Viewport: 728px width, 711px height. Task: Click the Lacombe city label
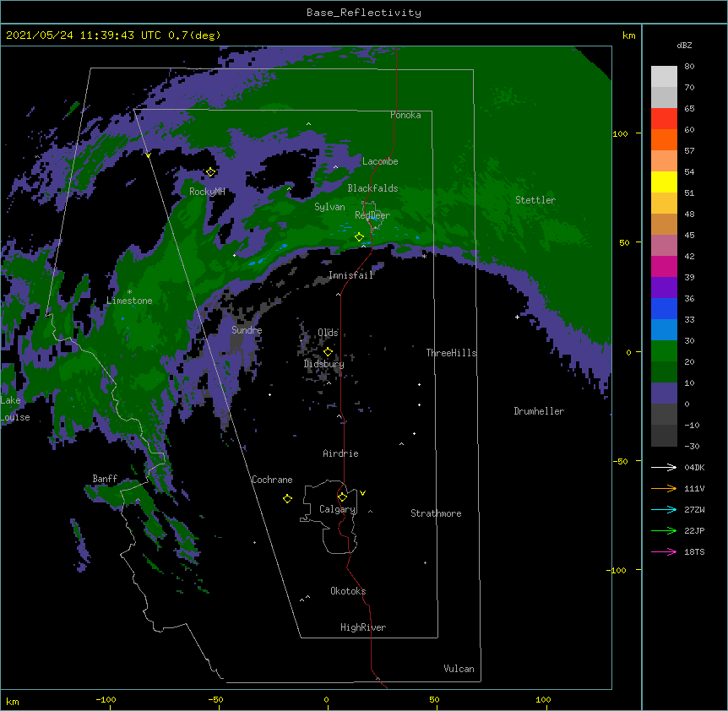[380, 161]
